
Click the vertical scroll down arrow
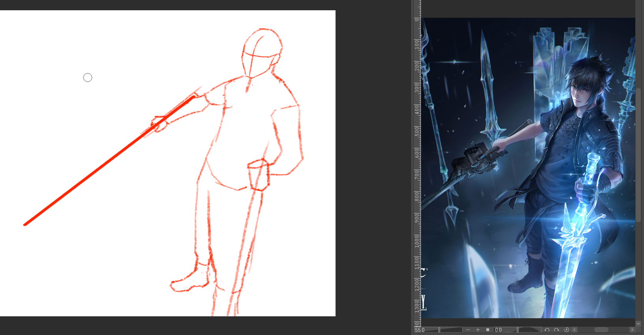pos(638,324)
